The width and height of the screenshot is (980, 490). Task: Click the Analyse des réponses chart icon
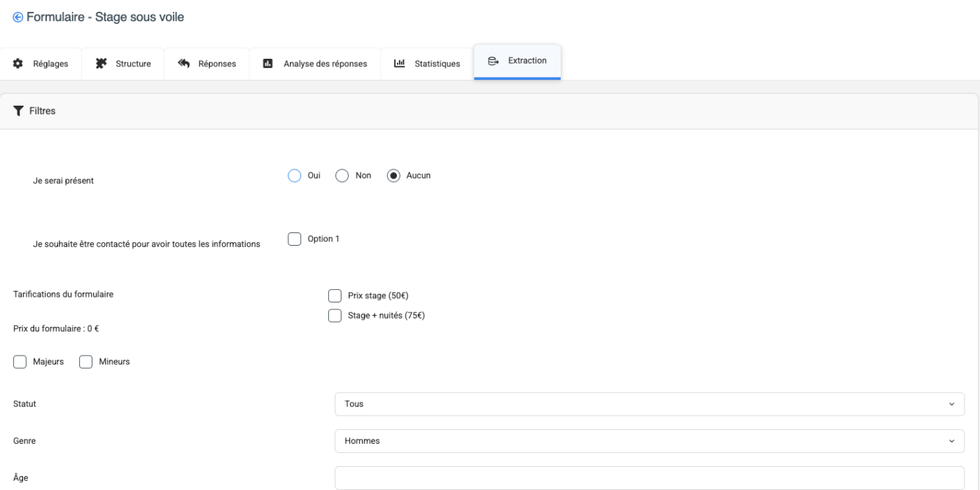[x=267, y=64]
